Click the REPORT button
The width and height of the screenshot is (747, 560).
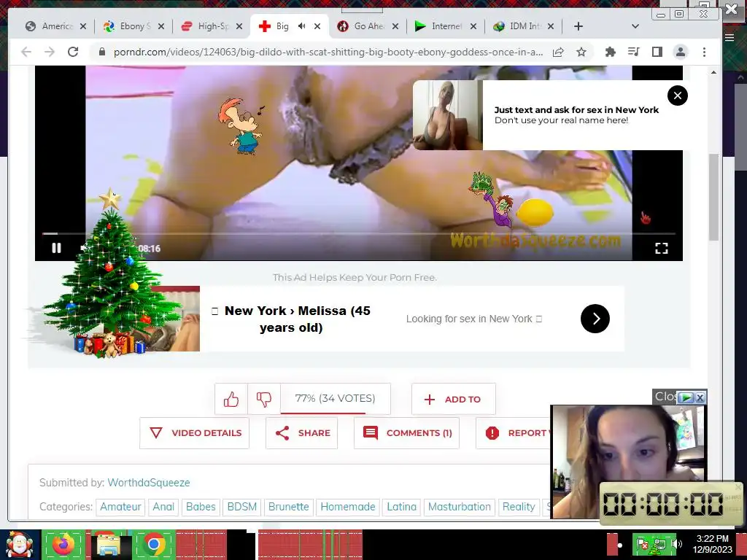(514, 433)
